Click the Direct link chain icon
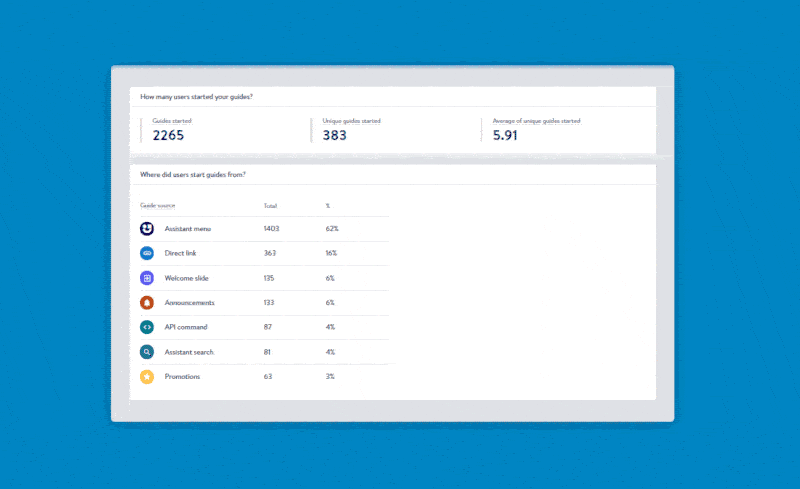The image size is (800, 489). [x=147, y=253]
